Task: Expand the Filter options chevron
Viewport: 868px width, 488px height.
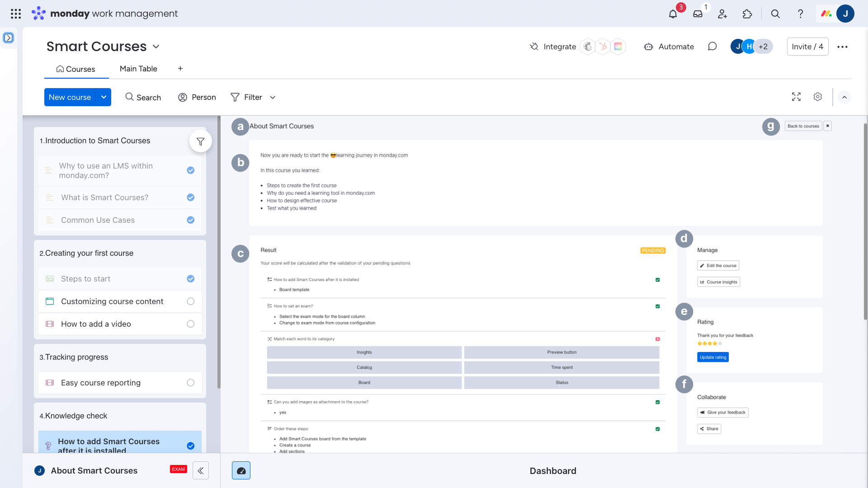Action: click(273, 98)
